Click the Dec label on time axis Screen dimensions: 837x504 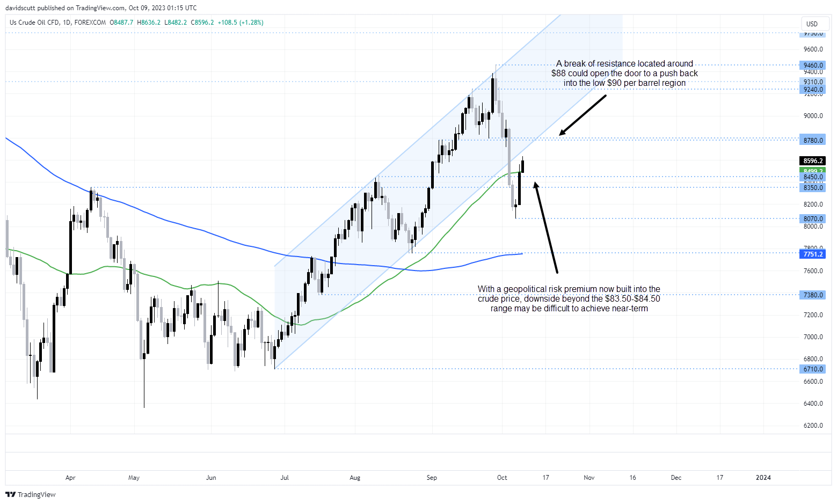(x=676, y=478)
